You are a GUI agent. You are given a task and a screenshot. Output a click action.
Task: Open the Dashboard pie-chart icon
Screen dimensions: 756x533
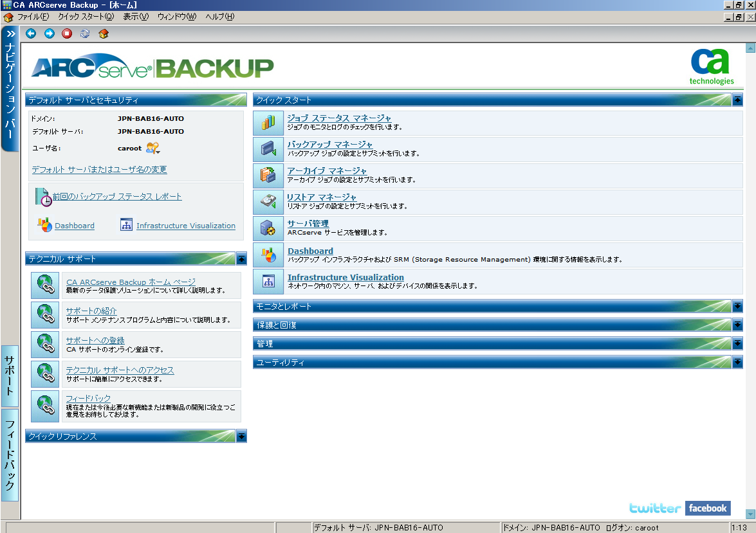pos(268,255)
